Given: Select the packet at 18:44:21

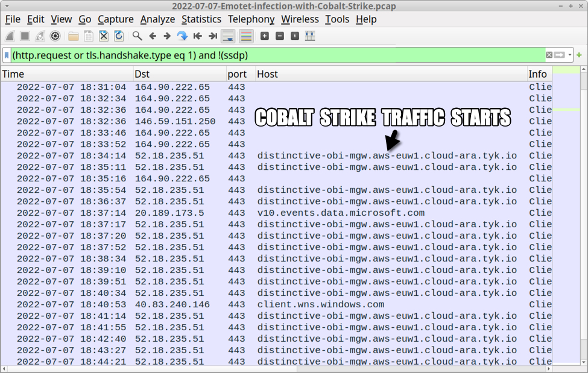Looking at the screenshot, I should pos(276,362).
